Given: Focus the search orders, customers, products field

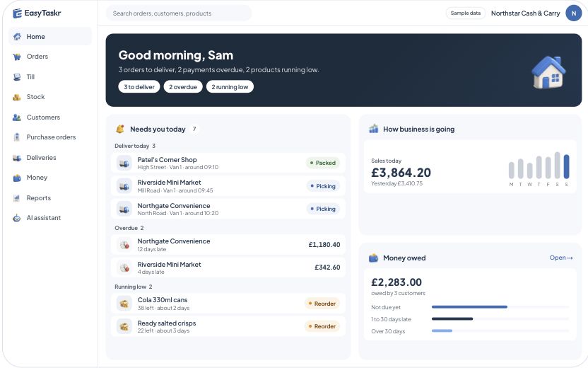Looking at the screenshot, I should click(x=179, y=13).
